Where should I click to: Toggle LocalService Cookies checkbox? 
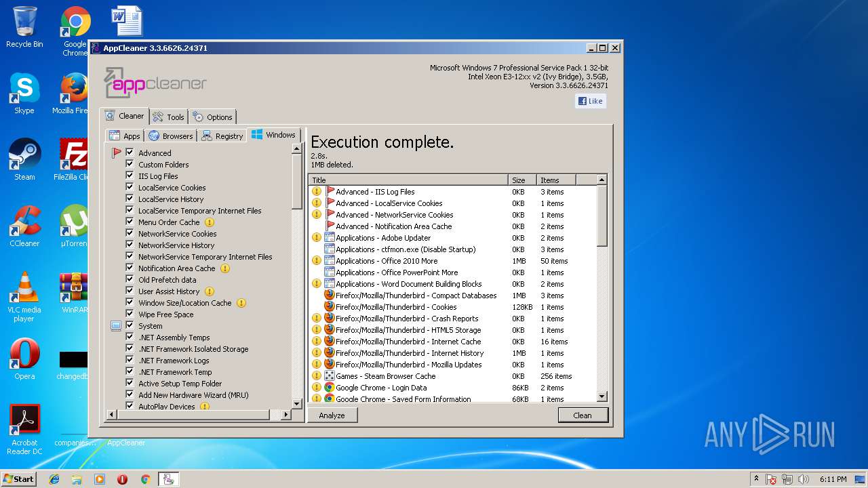tap(130, 187)
